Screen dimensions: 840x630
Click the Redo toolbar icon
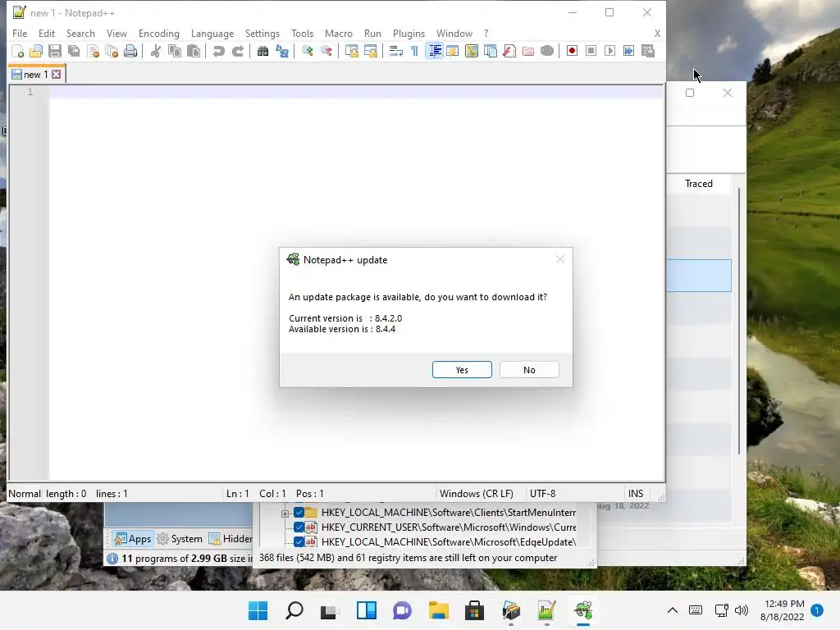pyautogui.click(x=238, y=51)
